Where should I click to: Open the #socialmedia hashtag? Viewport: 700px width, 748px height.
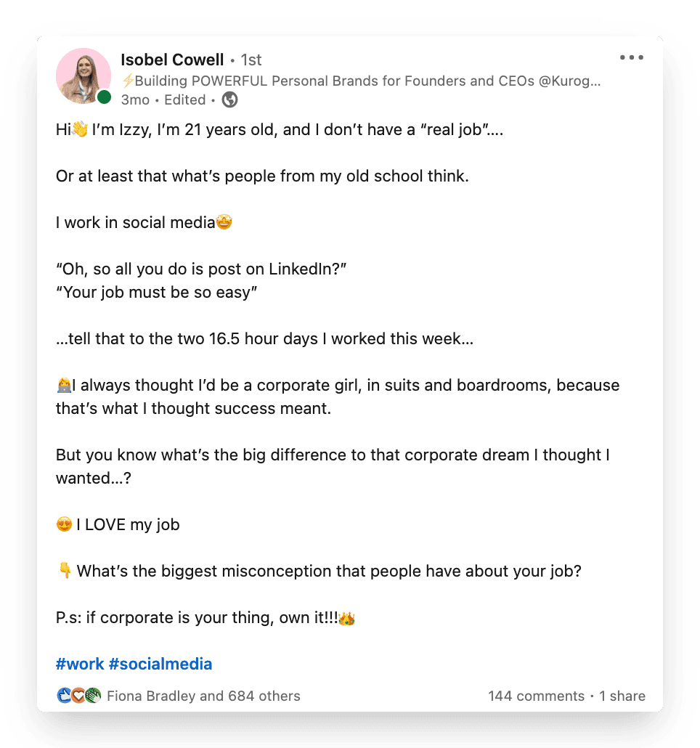click(x=160, y=664)
